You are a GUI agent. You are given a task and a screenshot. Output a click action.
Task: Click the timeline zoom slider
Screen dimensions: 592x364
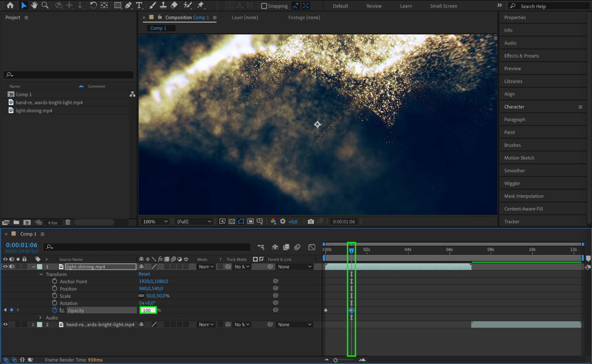tap(336, 360)
